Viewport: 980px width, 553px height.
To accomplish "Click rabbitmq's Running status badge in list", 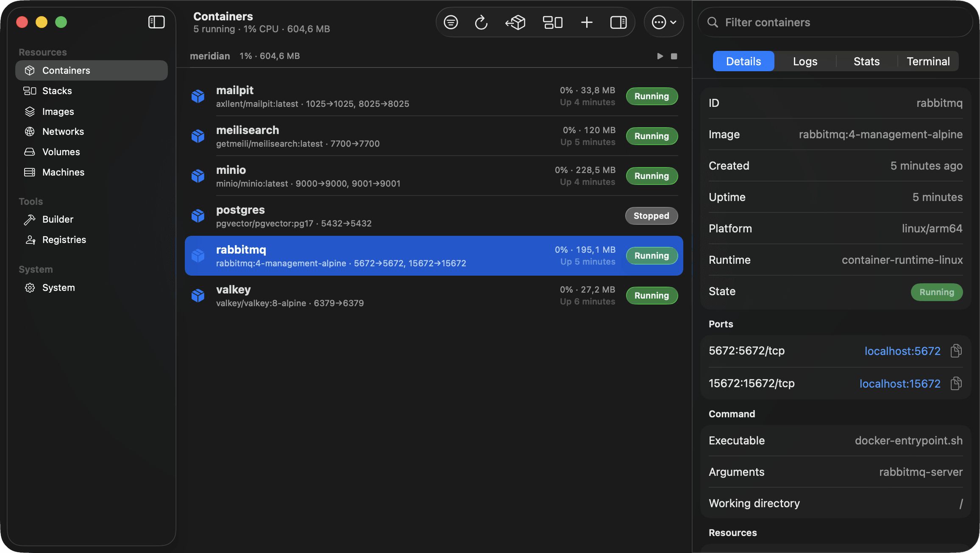I will [651, 256].
